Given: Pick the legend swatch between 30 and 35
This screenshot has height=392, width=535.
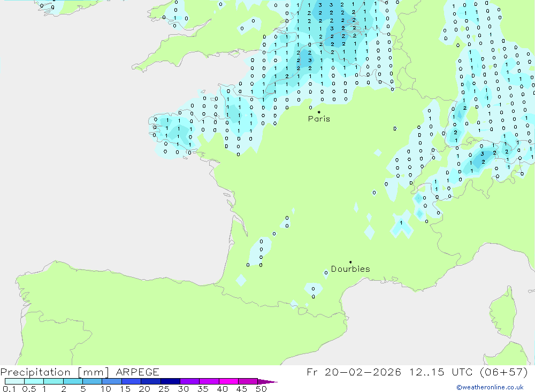Looking at the screenshot, I should [190, 381].
